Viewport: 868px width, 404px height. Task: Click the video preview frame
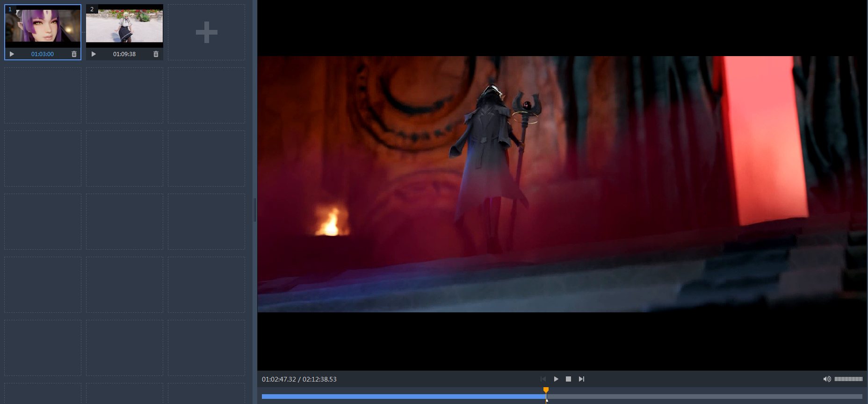[x=562, y=184]
